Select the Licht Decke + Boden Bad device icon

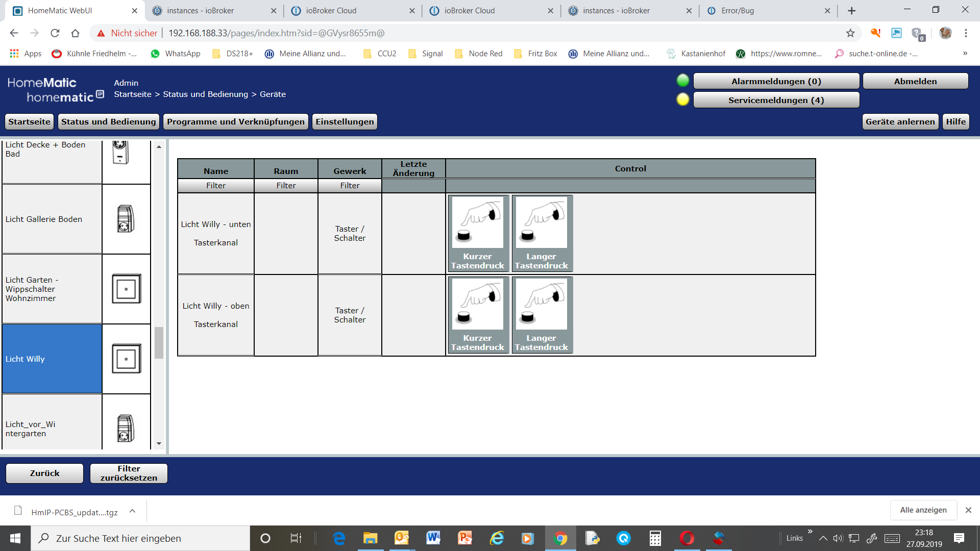click(120, 152)
